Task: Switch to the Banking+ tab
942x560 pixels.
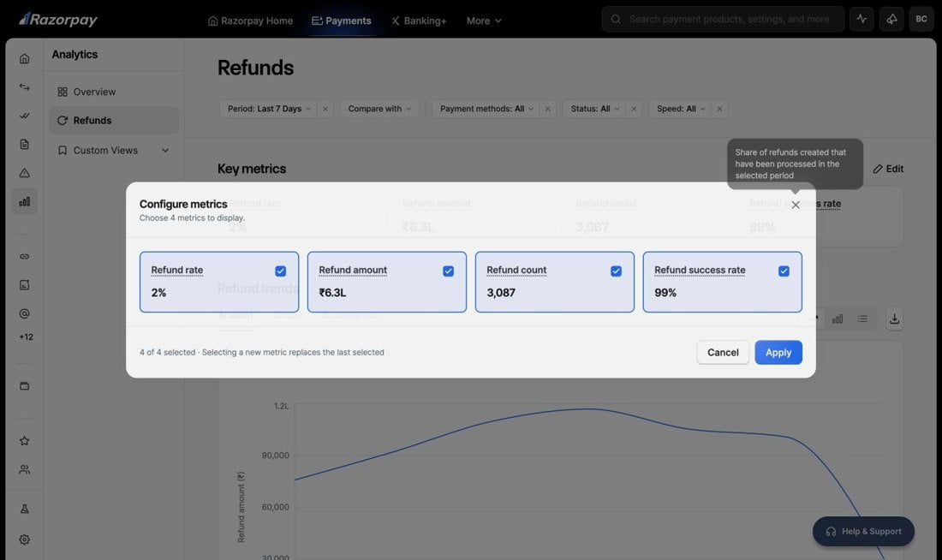Action: pos(419,21)
